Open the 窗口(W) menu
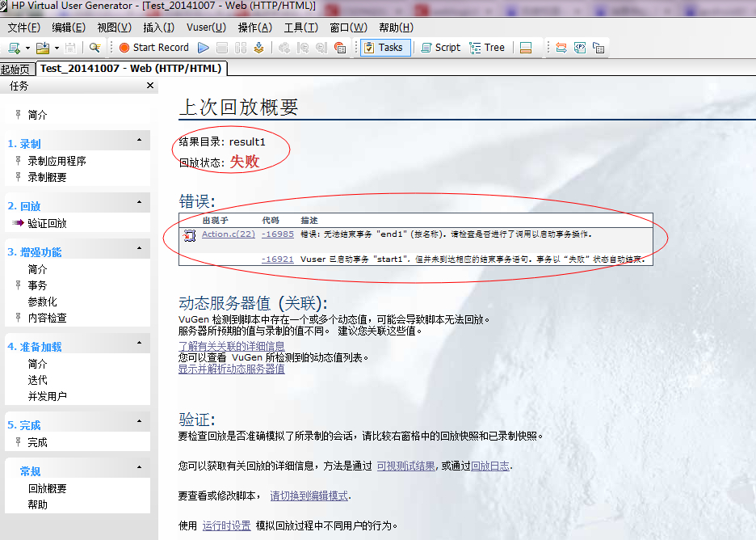Screen dimensions: 756x540 click(x=348, y=27)
